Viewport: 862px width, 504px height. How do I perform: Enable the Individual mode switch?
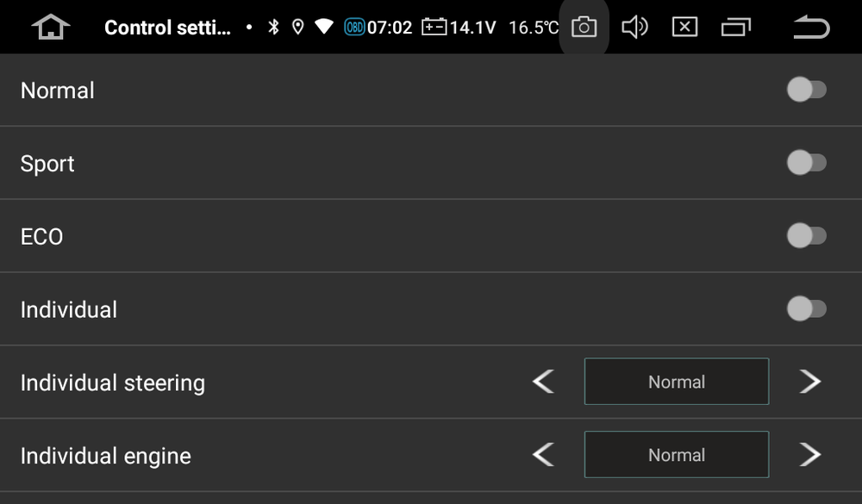(807, 308)
